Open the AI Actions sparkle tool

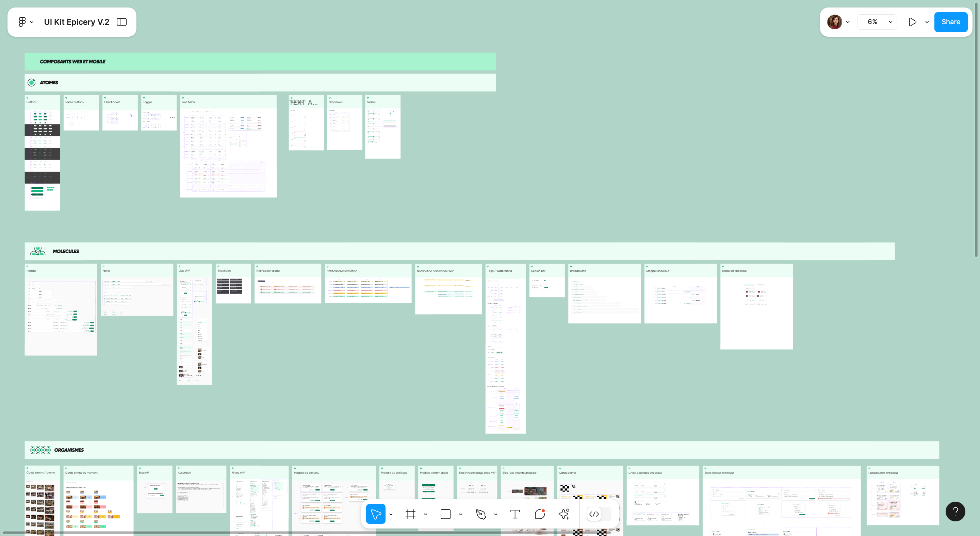pos(564,514)
